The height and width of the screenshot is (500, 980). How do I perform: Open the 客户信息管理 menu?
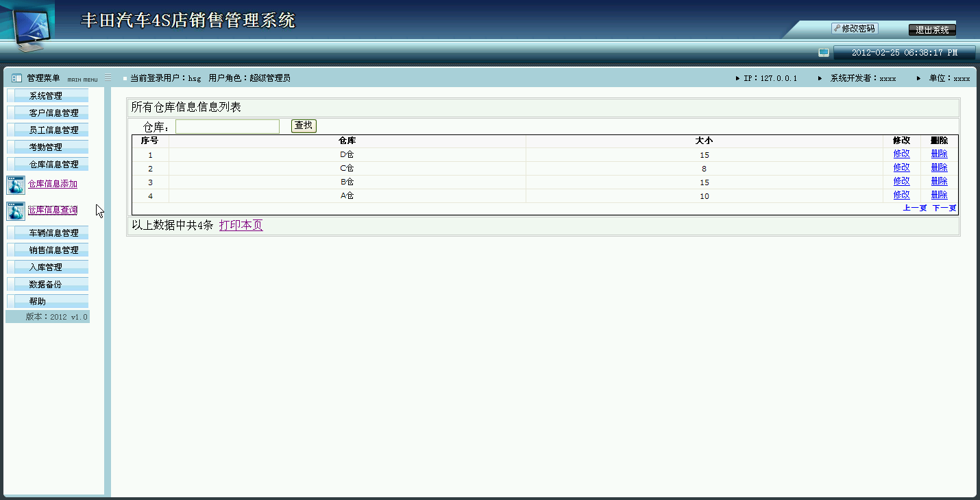(x=47, y=113)
